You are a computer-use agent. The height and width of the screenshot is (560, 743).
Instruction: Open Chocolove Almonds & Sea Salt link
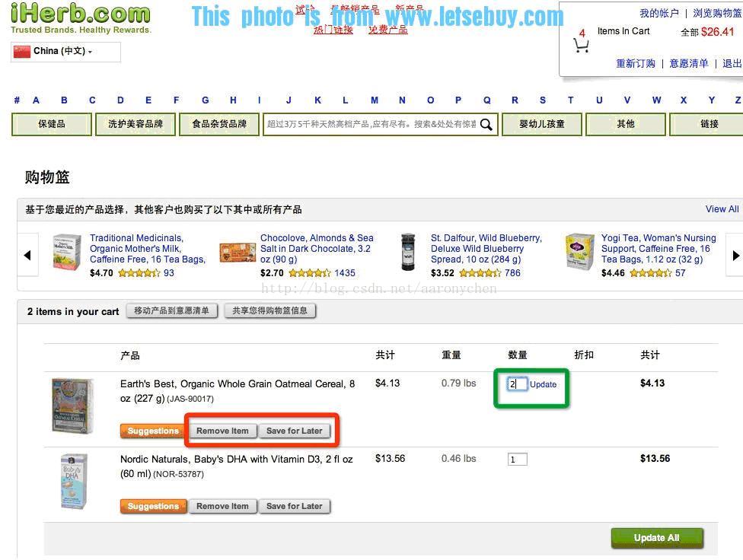[x=317, y=249]
